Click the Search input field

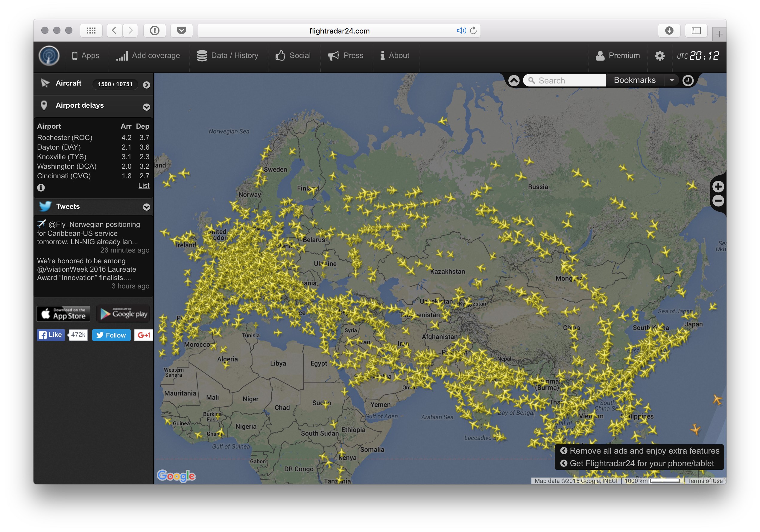[564, 81]
